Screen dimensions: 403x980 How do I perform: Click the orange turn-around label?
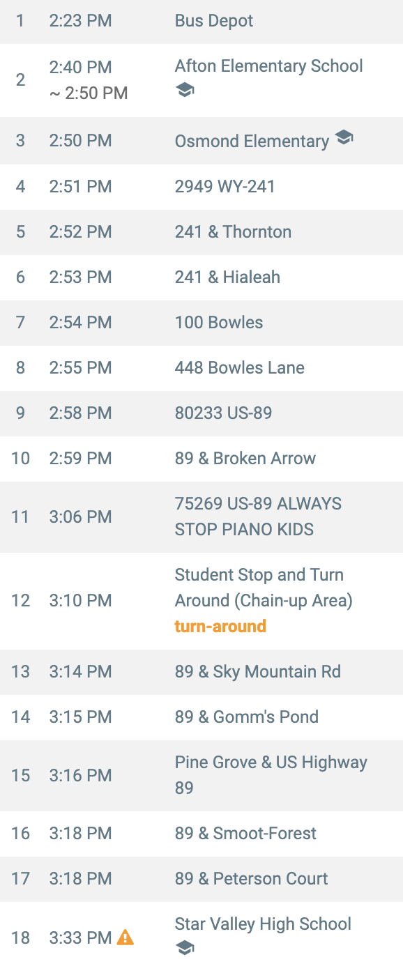pos(220,626)
